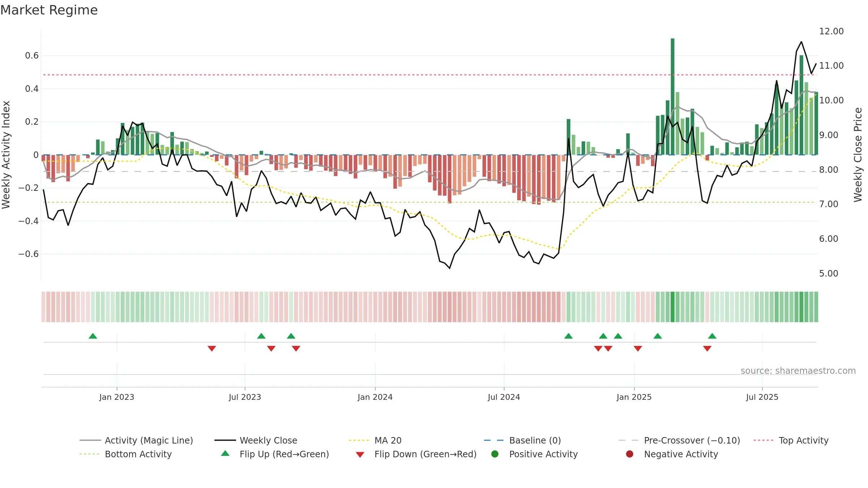Click the Flip Down marker just after Jan 2025
The height and width of the screenshot is (488, 868).
[x=638, y=348]
